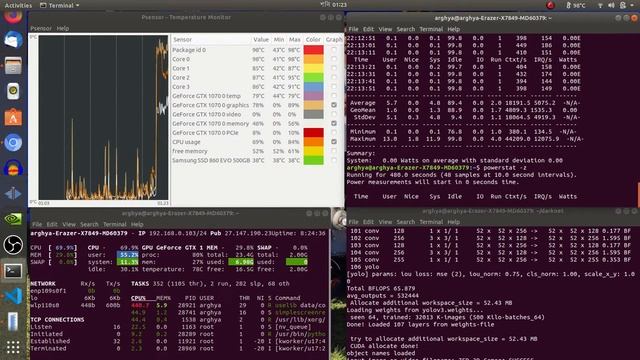Click the TCP CONNECTIONS heading in glances

[x=57, y=320]
